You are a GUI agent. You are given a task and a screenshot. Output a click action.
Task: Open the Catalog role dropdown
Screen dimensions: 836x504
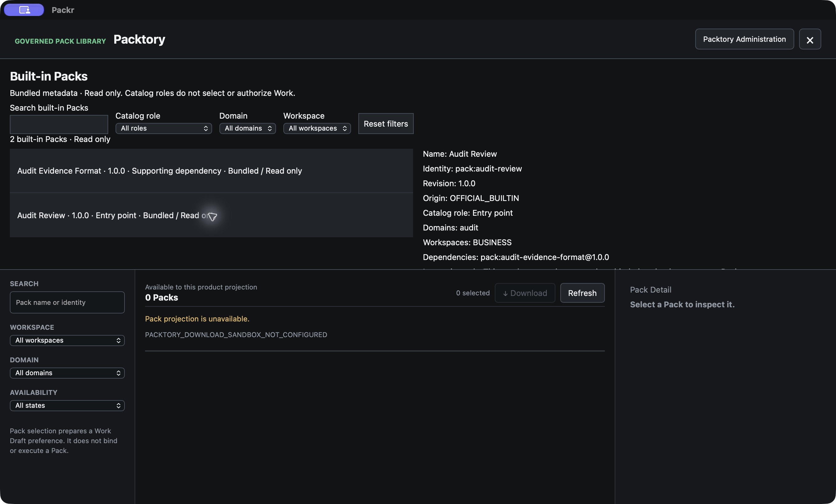point(164,128)
